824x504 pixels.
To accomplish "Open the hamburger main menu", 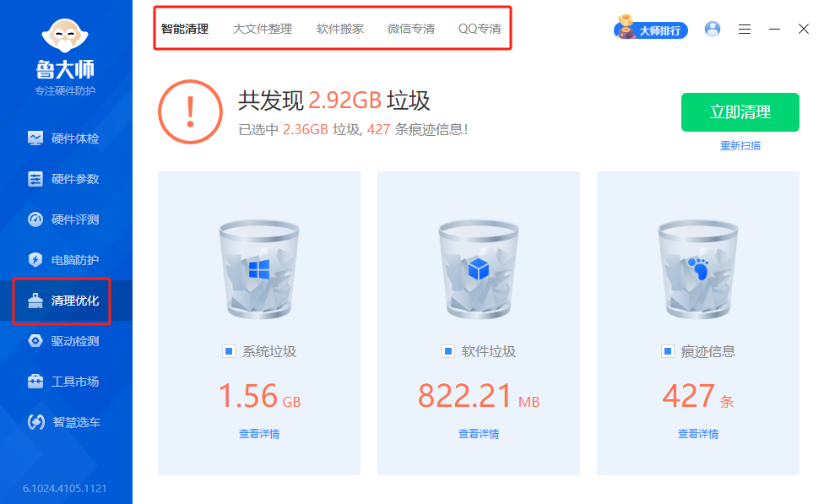I will [744, 29].
